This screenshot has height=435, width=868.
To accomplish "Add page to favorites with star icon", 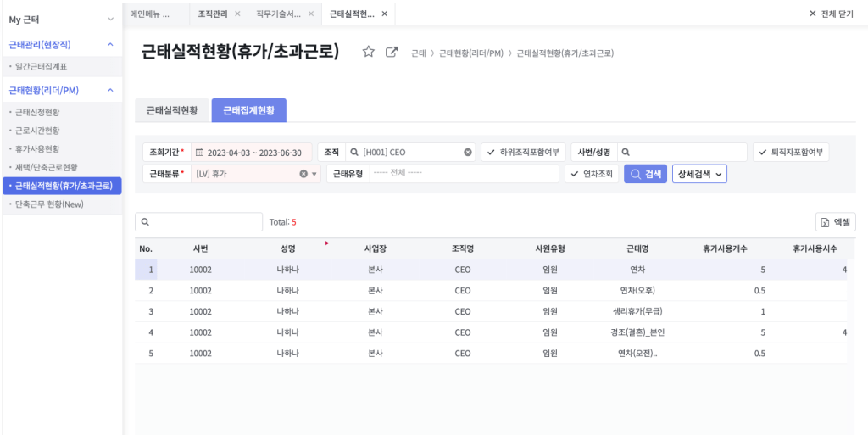I will point(369,52).
